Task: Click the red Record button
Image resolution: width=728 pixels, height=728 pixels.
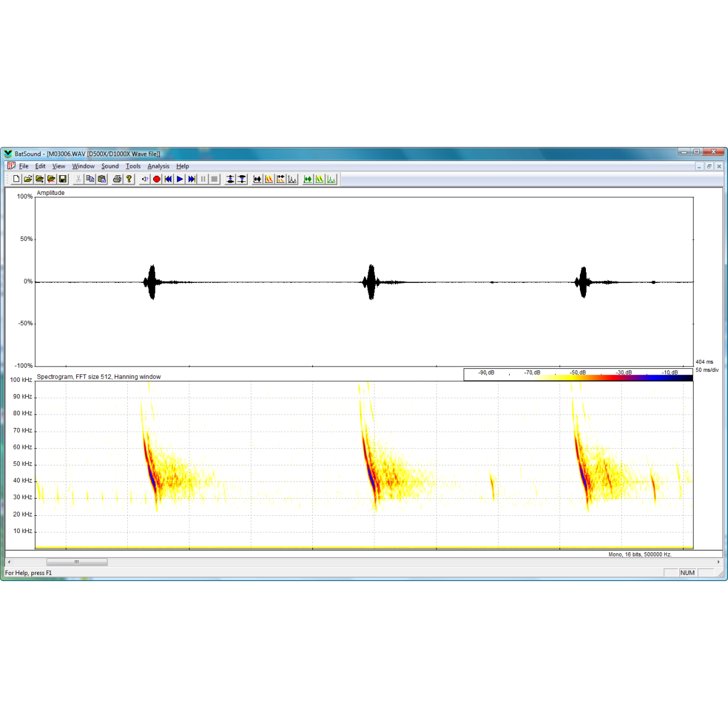Action: [x=157, y=179]
